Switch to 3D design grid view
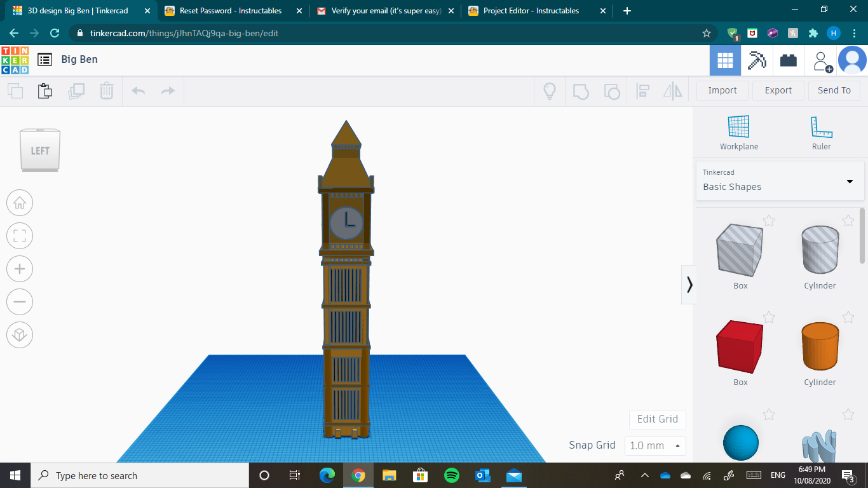Screen dimensions: 868x488 coord(725,60)
